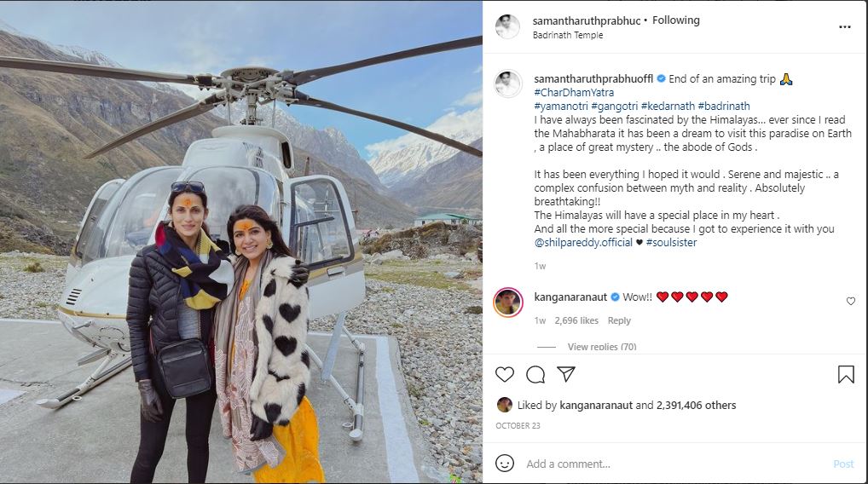The width and height of the screenshot is (868, 484).
Task: Share the post via paper plane icon
Action: pos(566,374)
